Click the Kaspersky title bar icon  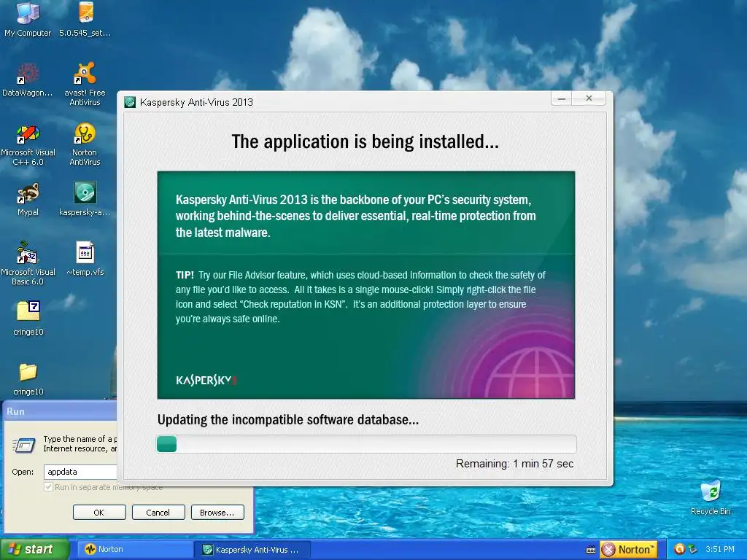pyautogui.click(x=130, y=102)
